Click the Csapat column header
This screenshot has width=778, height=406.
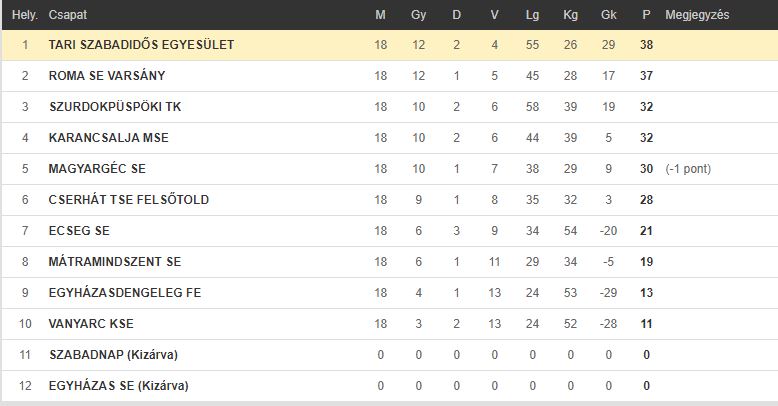(x=67, y=15)
